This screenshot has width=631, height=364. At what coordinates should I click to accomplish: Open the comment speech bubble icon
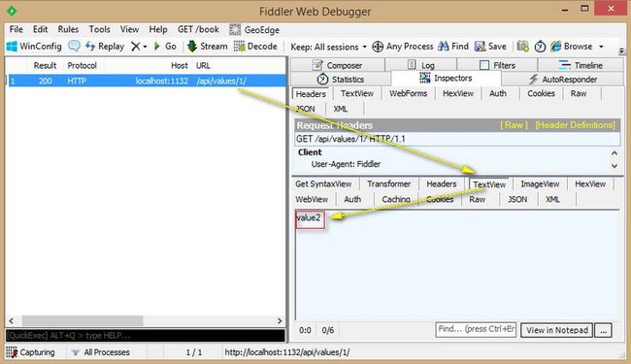74,47
